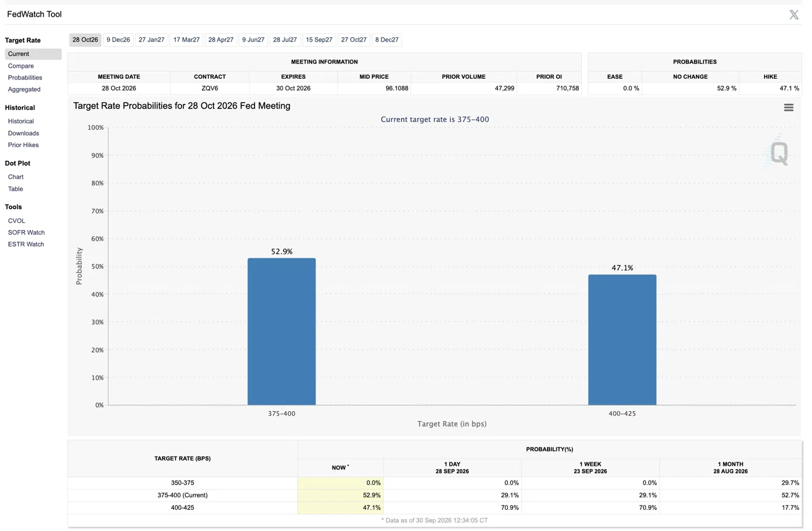The width and height of the screenshot is (812, 531).
Task: Click the 0.0 % ease probability cell
Action: [x=614, y=88]
